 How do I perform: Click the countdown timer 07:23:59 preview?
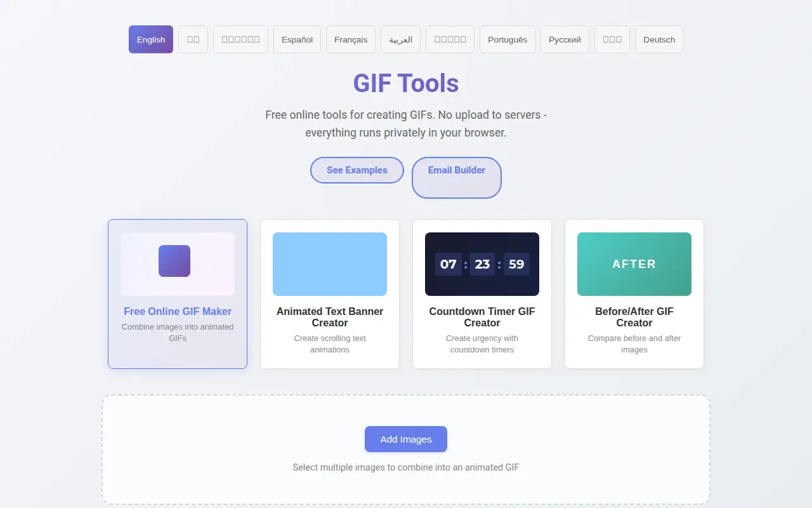click(x=482, y=264)
